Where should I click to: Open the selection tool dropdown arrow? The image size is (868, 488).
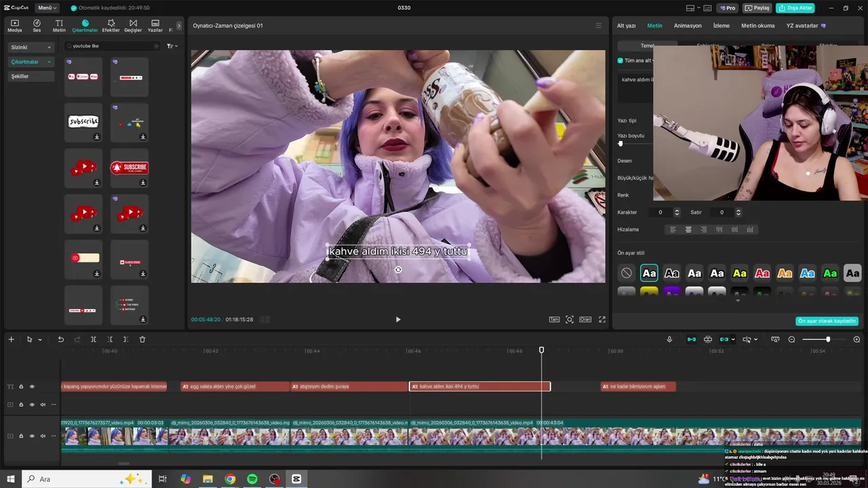point(40,340)
